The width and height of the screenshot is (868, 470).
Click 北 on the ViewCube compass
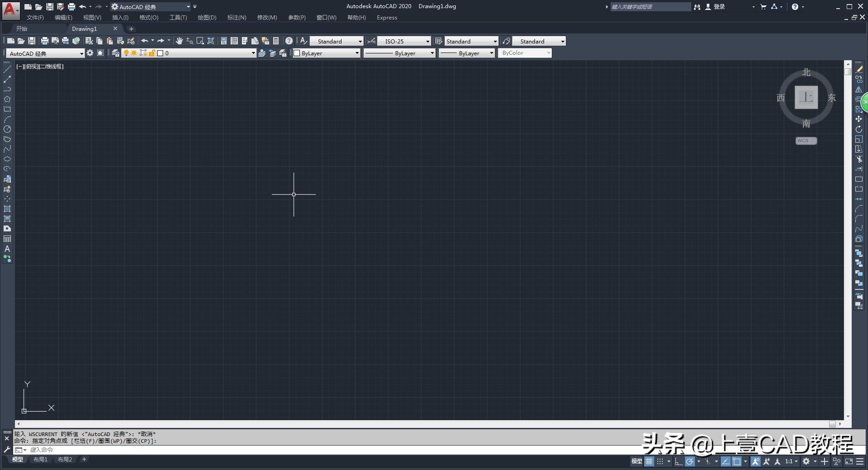(x=806, y=72)
